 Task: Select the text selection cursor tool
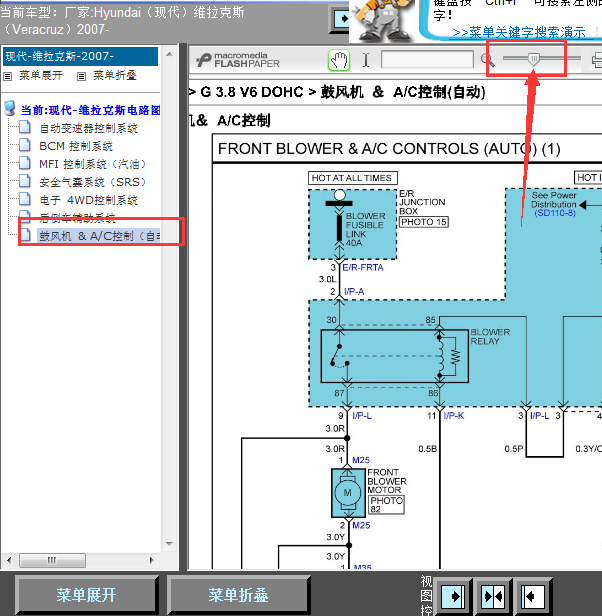[x=366, y=60]
